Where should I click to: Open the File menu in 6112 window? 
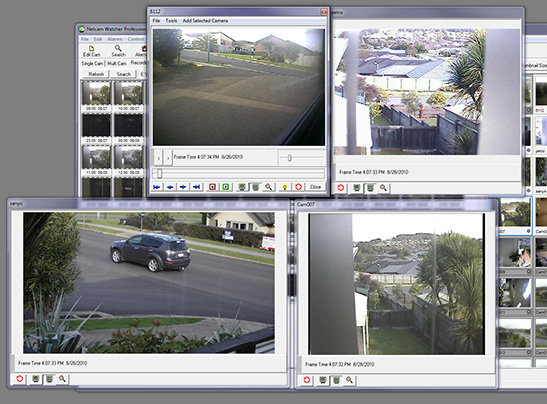click(156, 21)
